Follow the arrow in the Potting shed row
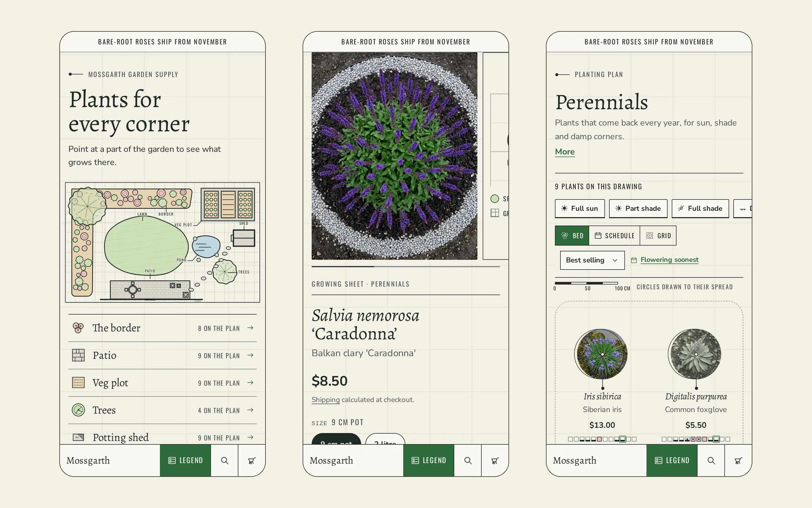 tap(250, 437)
